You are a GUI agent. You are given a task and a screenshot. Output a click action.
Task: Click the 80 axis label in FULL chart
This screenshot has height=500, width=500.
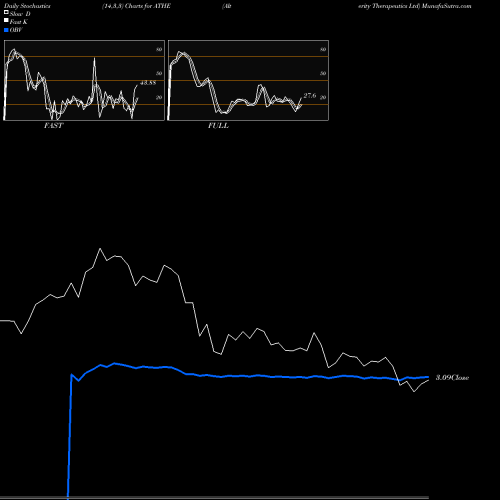pyautogui.click(x=323, y=50)
